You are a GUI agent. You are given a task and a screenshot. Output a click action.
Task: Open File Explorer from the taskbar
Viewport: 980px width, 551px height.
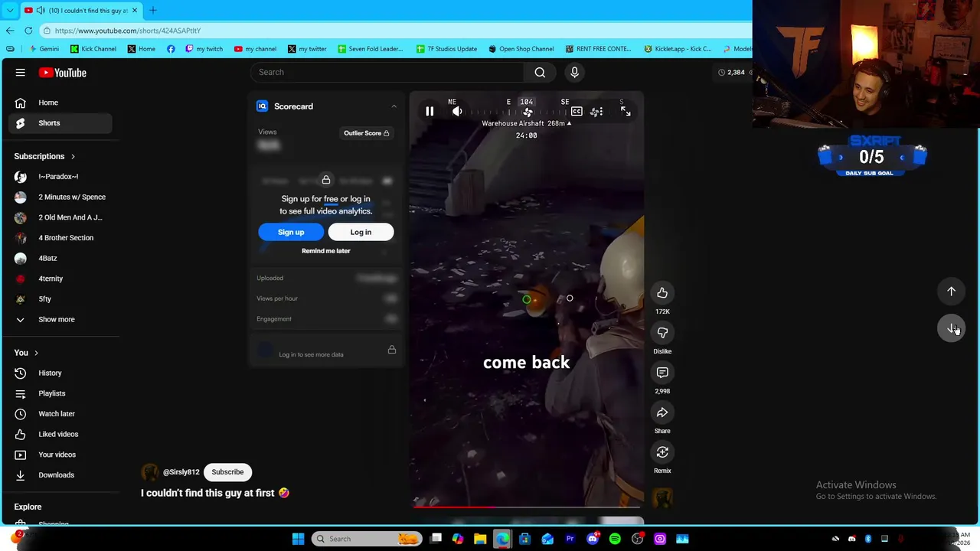pyautogui.click(x=480, y=539)
